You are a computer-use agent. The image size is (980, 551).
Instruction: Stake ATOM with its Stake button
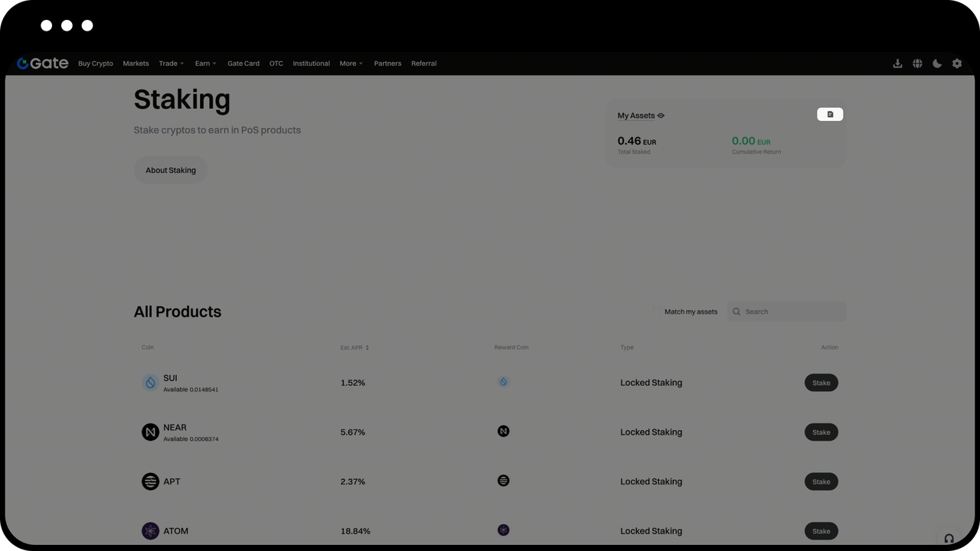pos(822,531)
